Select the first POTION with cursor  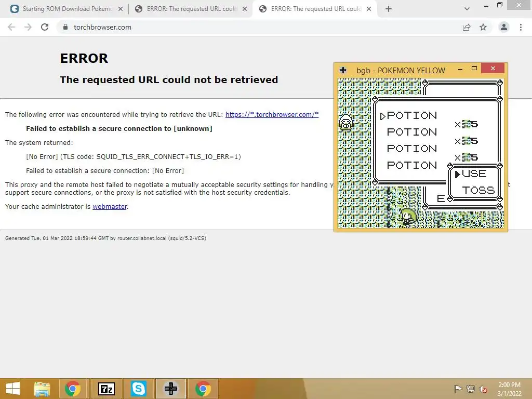pos(408,116)
